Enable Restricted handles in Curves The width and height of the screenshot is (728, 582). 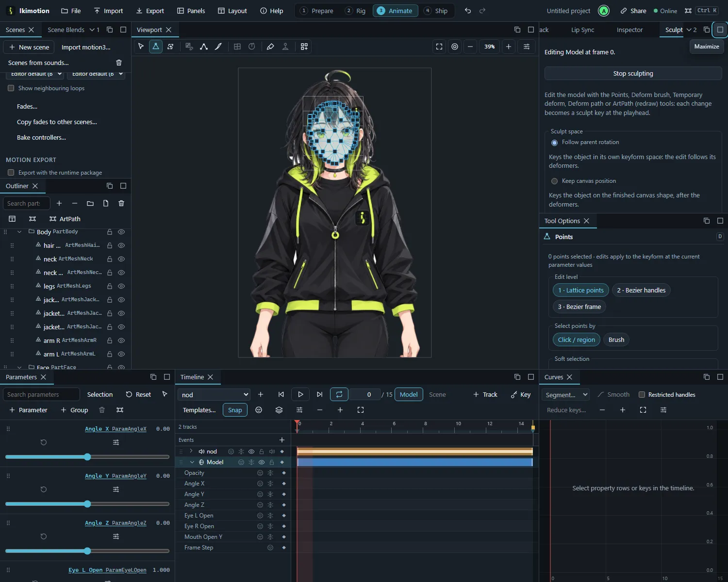(642, 395)
